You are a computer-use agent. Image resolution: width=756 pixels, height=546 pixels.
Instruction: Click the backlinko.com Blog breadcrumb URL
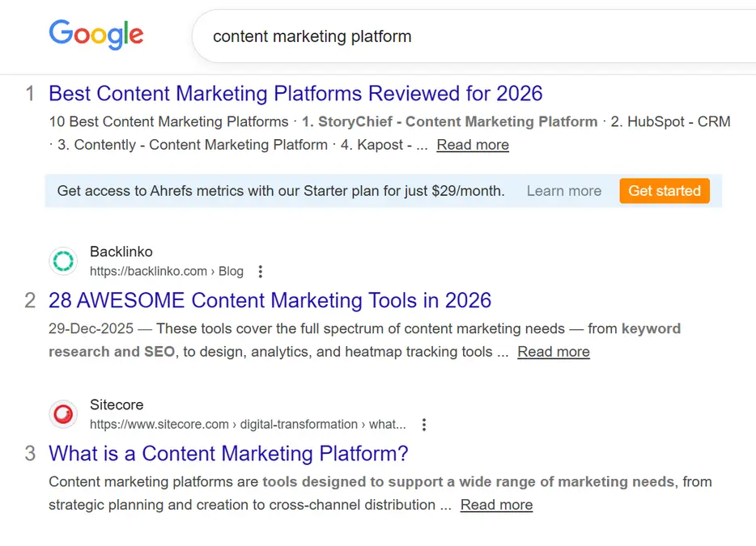coord(166,272)
